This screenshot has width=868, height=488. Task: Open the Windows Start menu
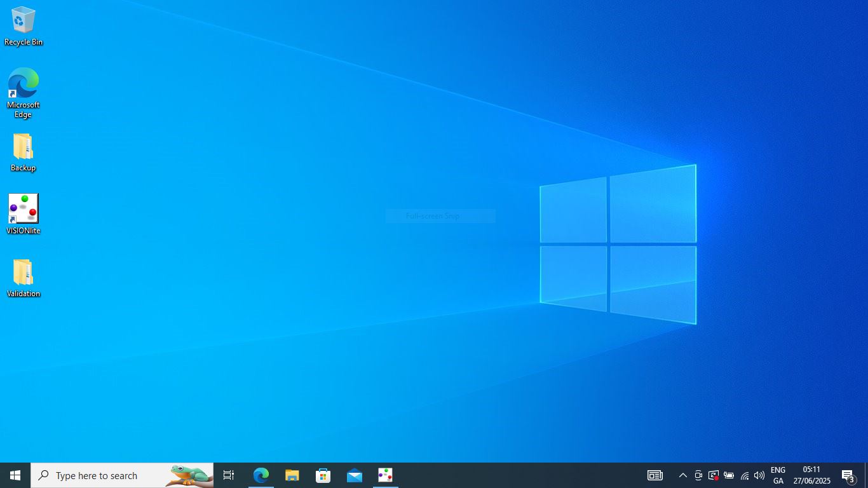point(15,475)
